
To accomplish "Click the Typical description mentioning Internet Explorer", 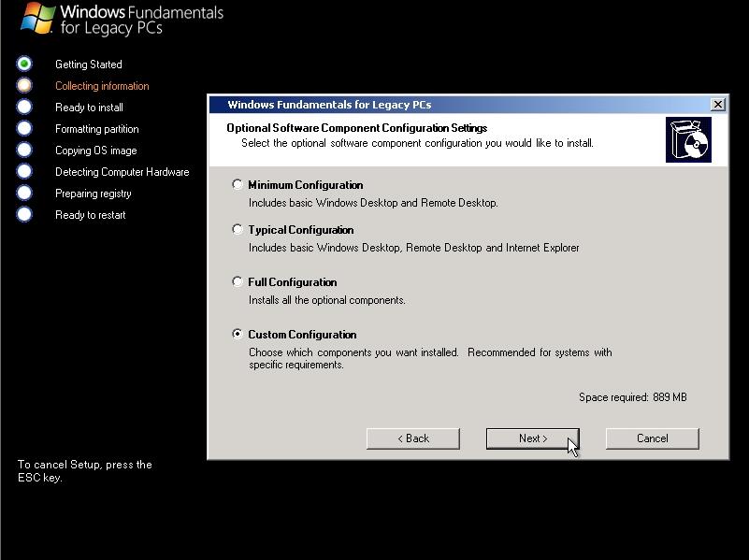I will (x=414, y=248).
